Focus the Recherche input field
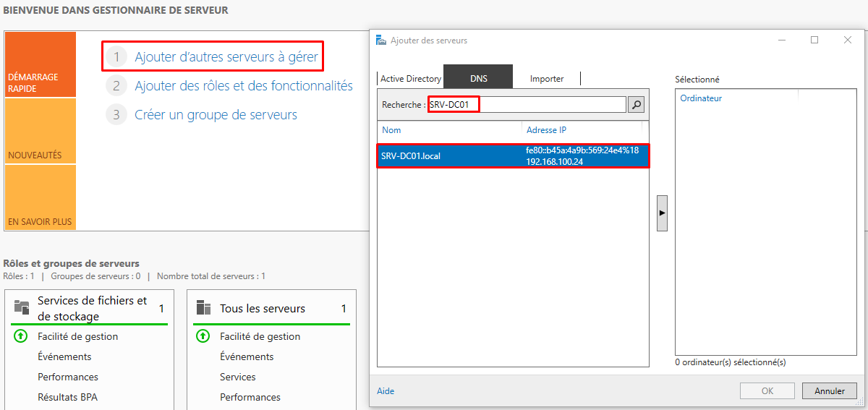Viewport: 868px width, 410px height. coord(527,105)
